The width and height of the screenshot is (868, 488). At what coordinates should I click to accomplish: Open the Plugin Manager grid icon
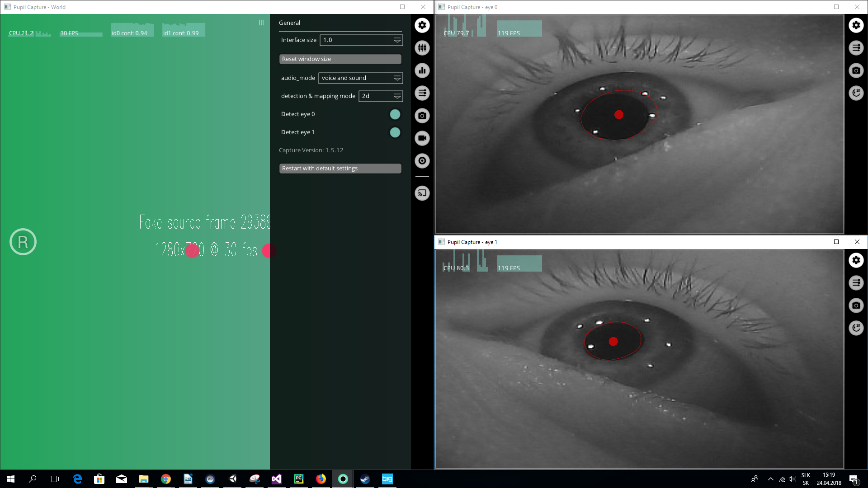[422, 48]
